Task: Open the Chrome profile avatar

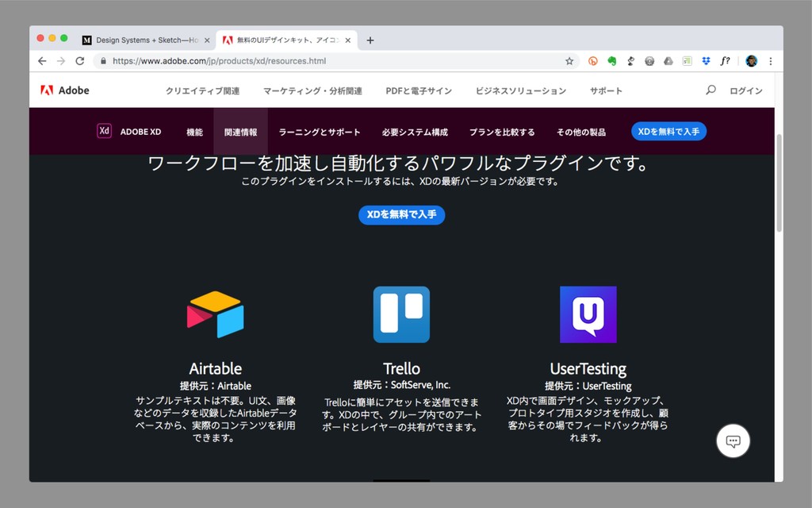Action: point(752,61)
